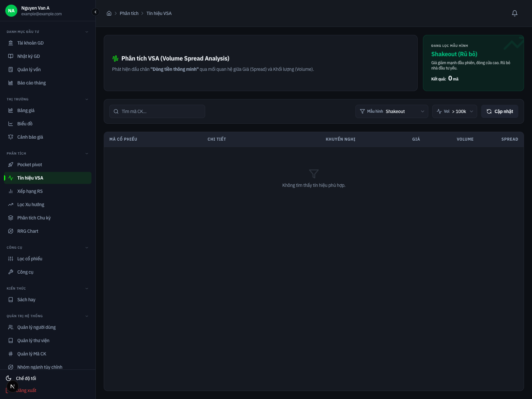
Task: Go to Bảng giá page
Action: pyautogui.click(x=26, y=110)
